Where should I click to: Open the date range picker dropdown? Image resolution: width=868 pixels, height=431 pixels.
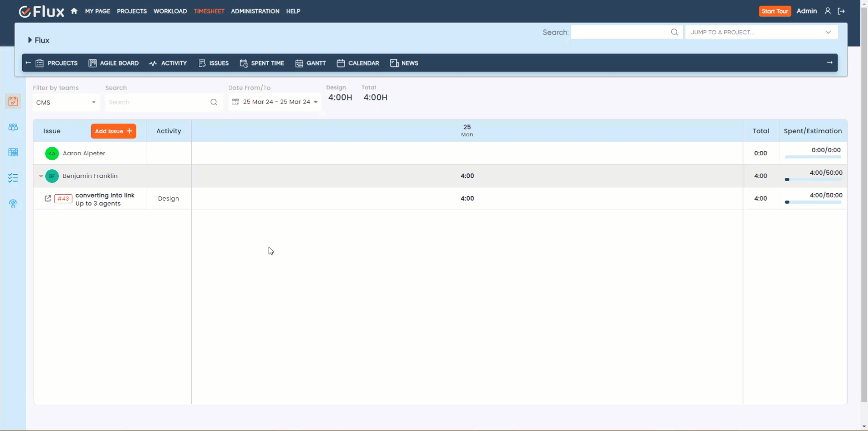click(274, 101)
